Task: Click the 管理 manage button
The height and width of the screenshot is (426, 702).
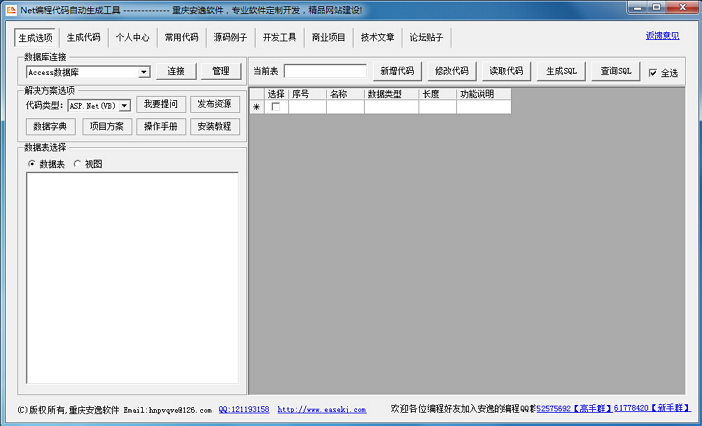Action: coord(221,71)
